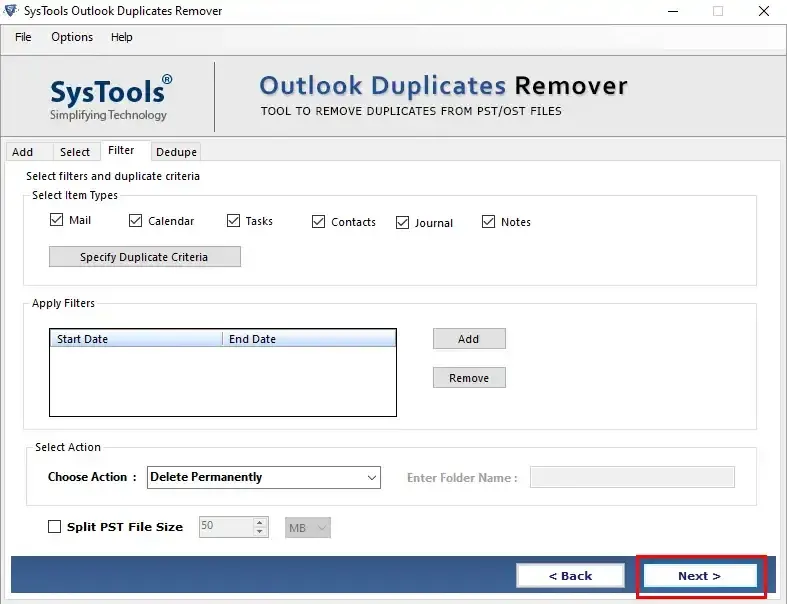Enable the Split PST File Size checkbox
Image resolution: width=787 pixels, height=604 pixels.
pyautogui.click(x=54, y=527)
